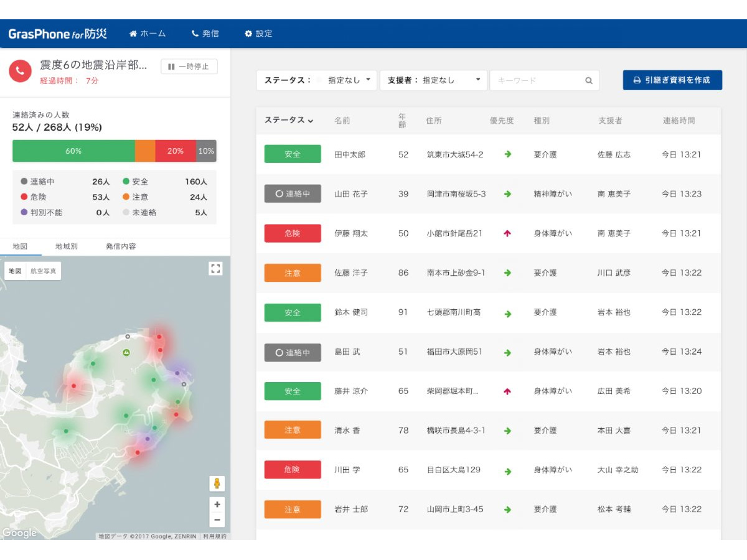Image resolution: width=747 pixels, height=560 pixels.
Task: Zoom out on the map
Action: coord(217,520)
